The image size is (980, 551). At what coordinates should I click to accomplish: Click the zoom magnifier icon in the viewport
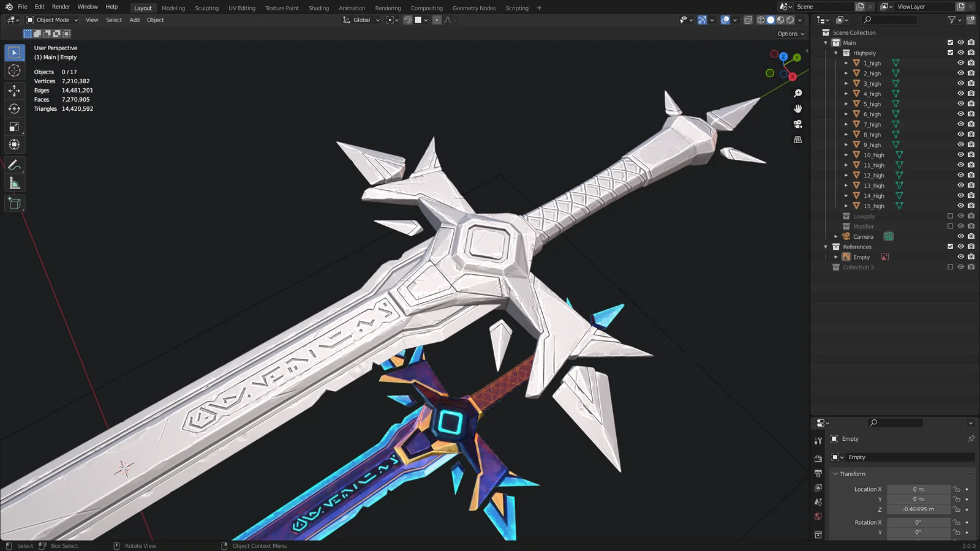click(x=797, y=92)
